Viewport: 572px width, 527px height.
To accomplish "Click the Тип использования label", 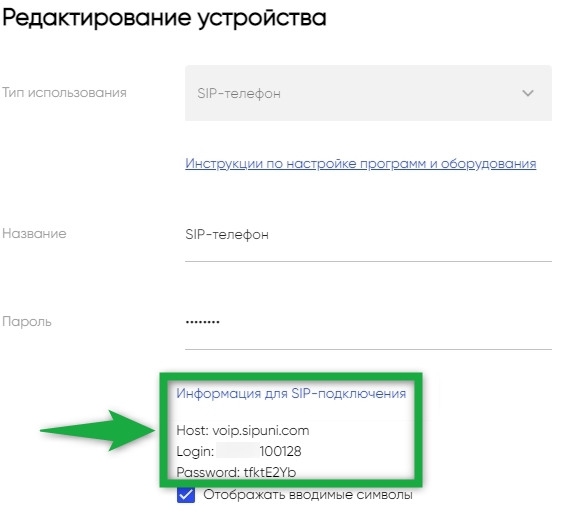I will 64,93.
